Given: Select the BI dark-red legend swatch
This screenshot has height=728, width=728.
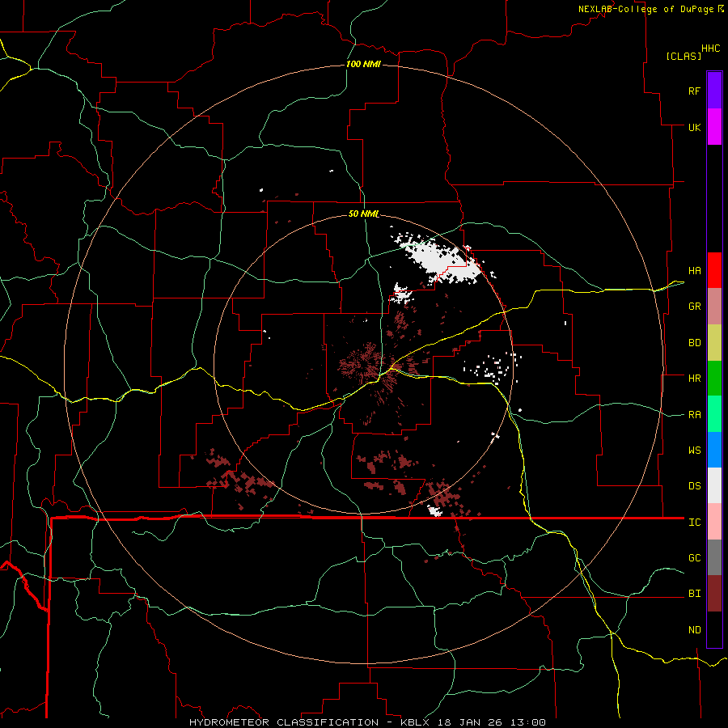Looking at the screenshot, I should click(x=714, y=594).
